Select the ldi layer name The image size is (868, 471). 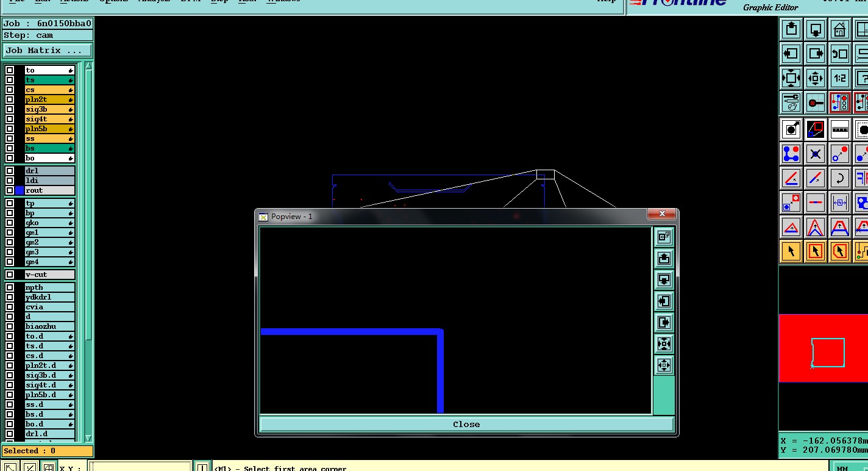pyautogui.click(x=49, y=181)
